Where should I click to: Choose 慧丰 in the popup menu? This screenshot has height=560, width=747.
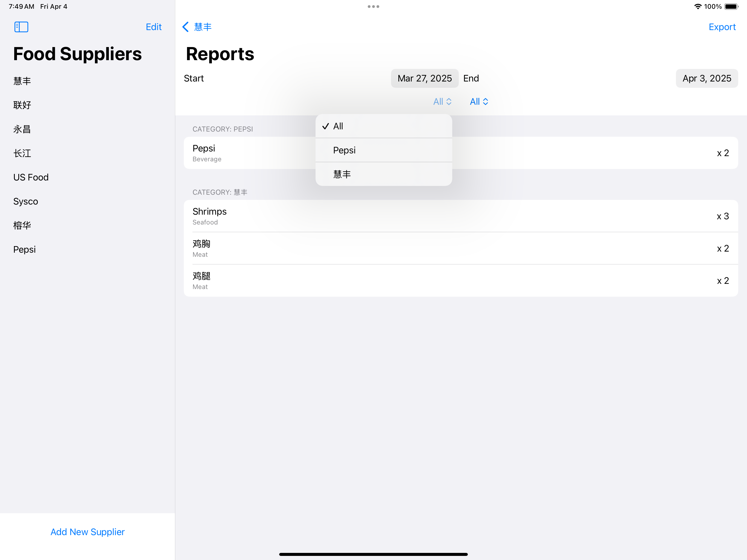[x=384, y=174]
